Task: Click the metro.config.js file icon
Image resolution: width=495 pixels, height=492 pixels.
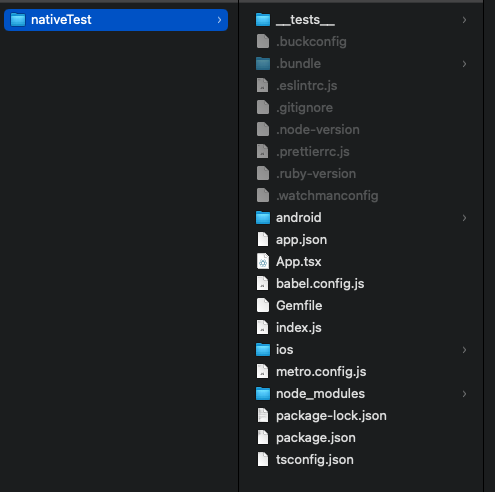Action: click(263, 372)
